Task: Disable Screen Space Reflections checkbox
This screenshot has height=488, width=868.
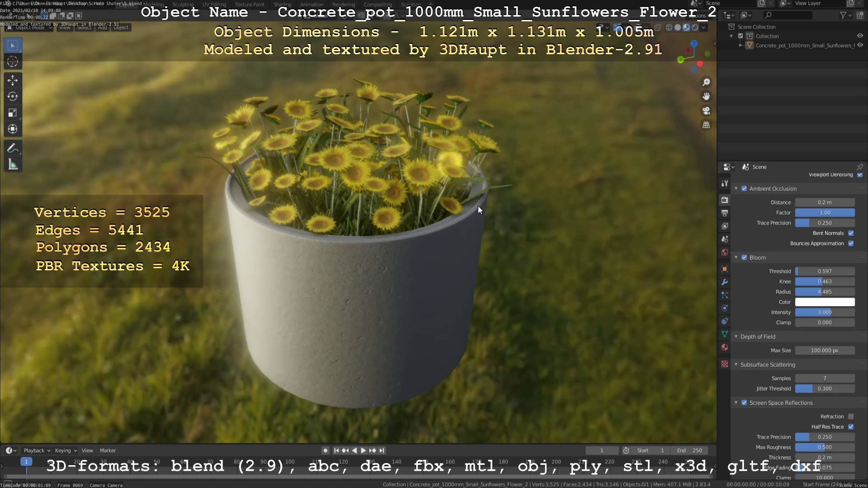Action: pos(744,403)
